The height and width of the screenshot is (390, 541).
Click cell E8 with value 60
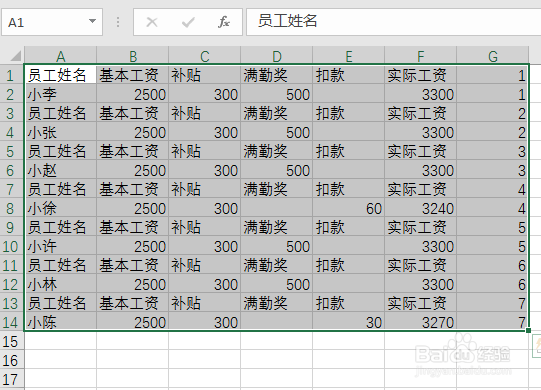(x=348, y=208)
